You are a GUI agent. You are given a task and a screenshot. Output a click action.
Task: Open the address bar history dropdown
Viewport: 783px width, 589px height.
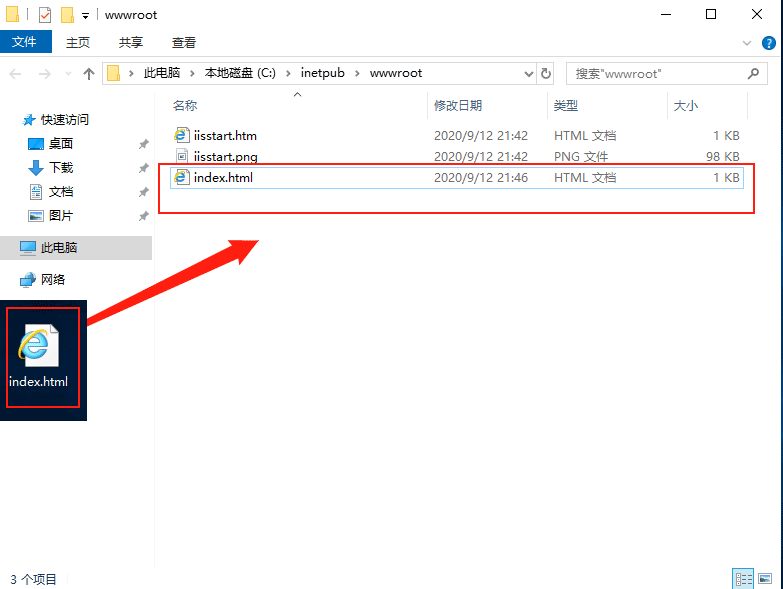[529, 74]
